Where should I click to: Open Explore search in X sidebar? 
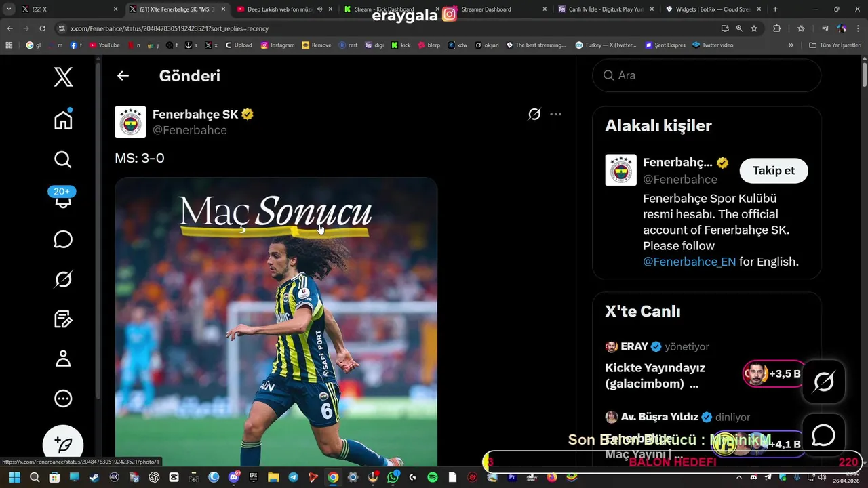63,160
